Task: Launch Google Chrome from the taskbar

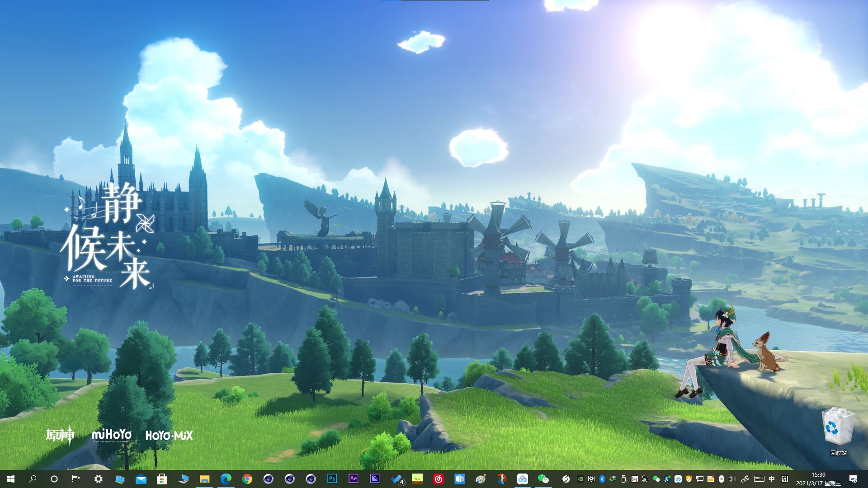Action: (x=247, y=479)
